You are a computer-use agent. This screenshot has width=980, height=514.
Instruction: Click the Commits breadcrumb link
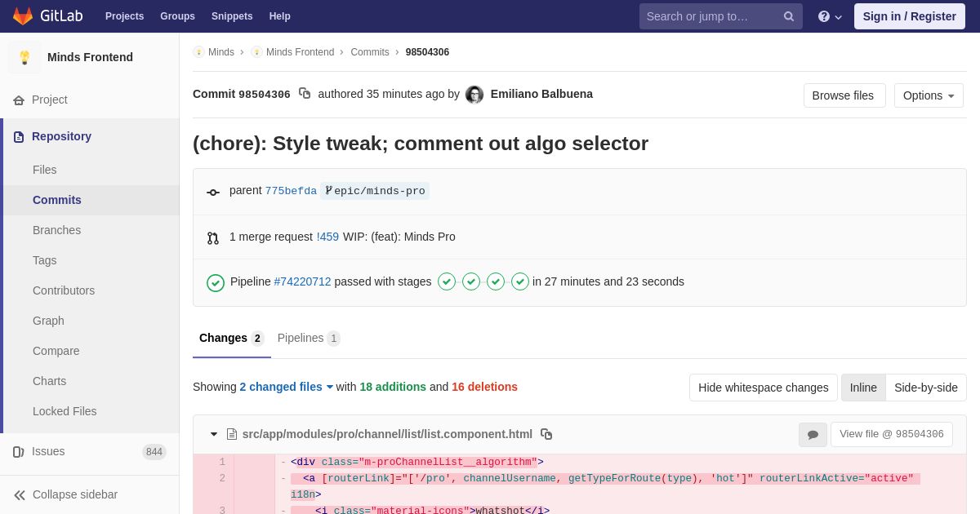[x=370, y=52]
